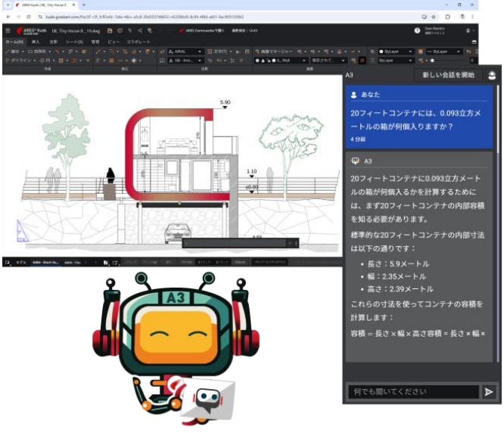Image resolution: width=504 pixels, height=433 pixels.
Task: Open the dimension style dropdown below ARIAL
Action: tap(185, 60)
